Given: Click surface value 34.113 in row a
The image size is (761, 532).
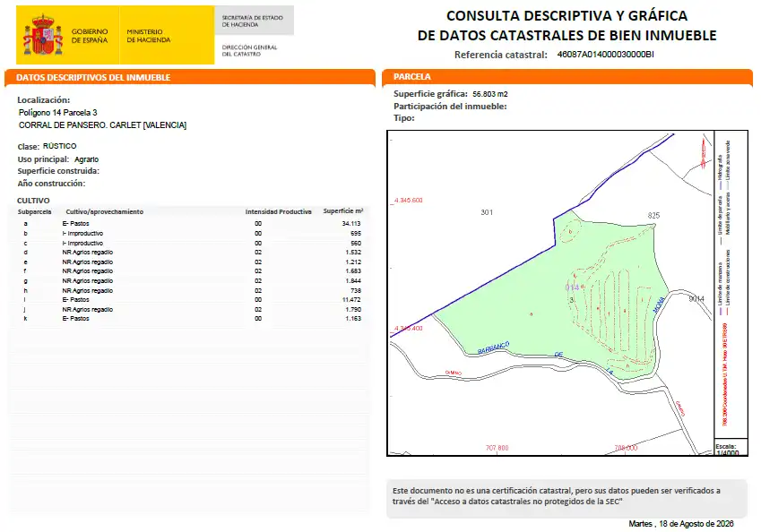Looking at the screenshot, I should pos(350,224).
